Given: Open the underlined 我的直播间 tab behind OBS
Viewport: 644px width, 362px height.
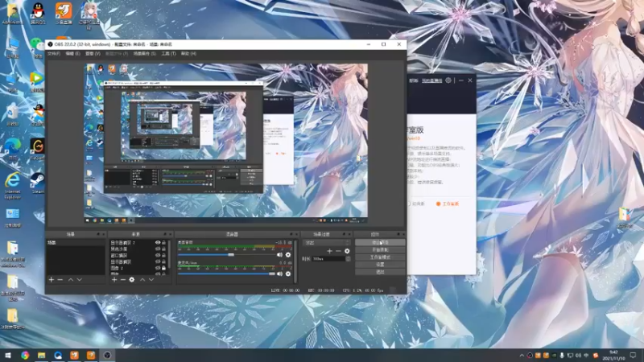Looking at the screenshot, I should 432,80.
